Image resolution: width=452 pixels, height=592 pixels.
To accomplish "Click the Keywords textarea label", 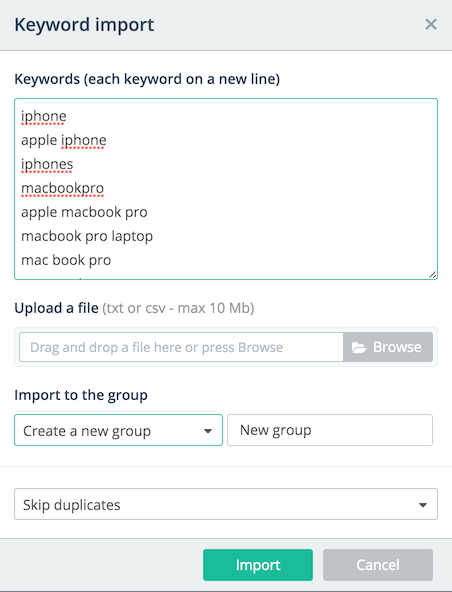I will click(147, 79).
